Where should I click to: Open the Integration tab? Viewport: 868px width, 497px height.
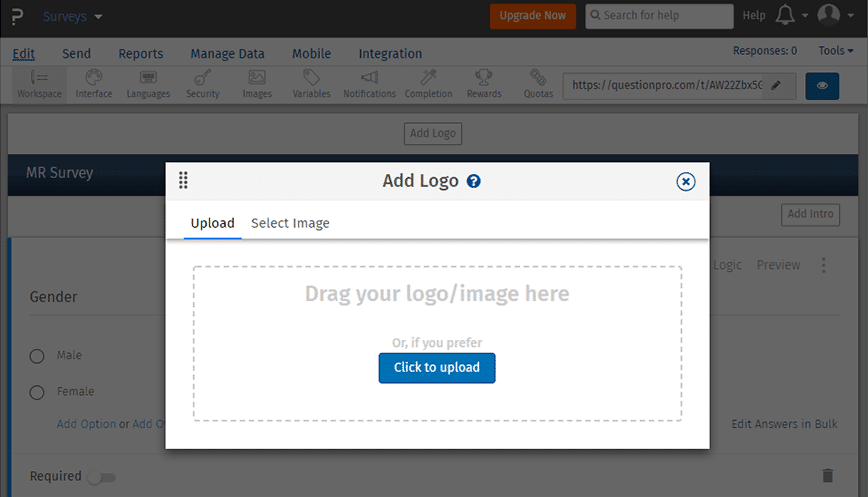click(x=390, y=54)
